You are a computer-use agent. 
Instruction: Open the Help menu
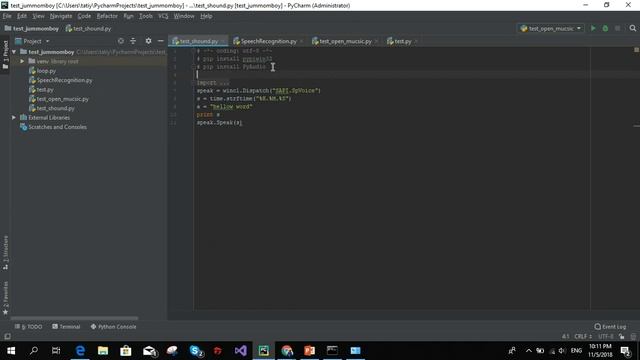point(206,16)
